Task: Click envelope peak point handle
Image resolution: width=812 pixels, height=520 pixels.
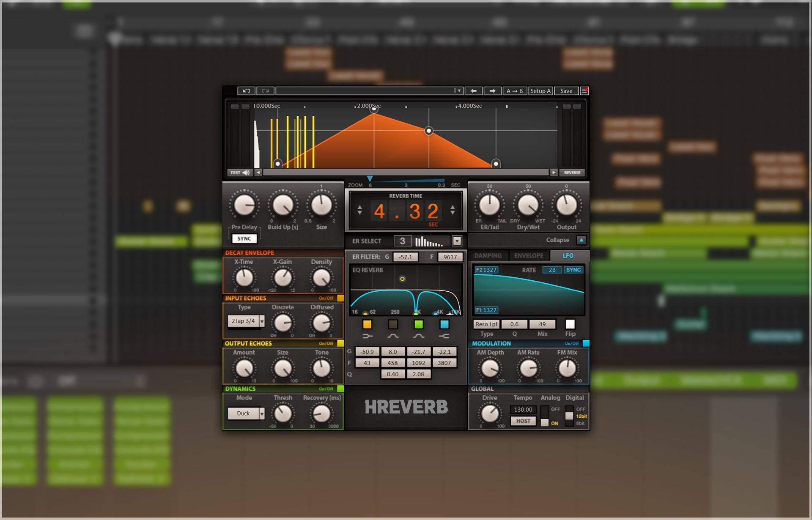Action: point(374,109)
